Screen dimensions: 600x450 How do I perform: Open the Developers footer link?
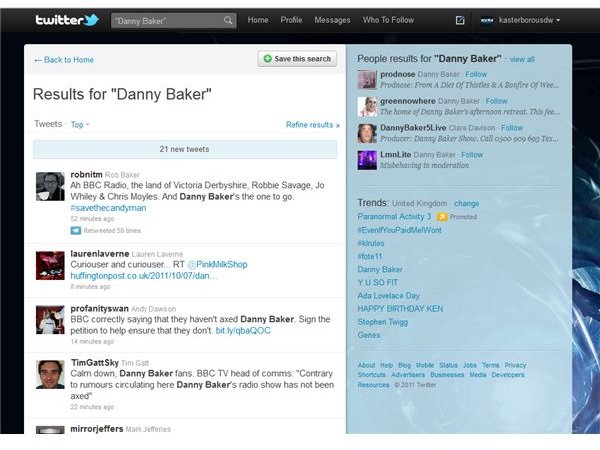tap(508, 375)
